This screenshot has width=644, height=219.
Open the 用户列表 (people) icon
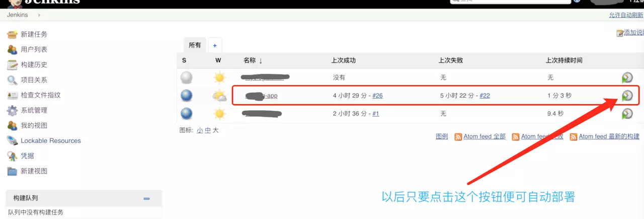tap(13, 49)
